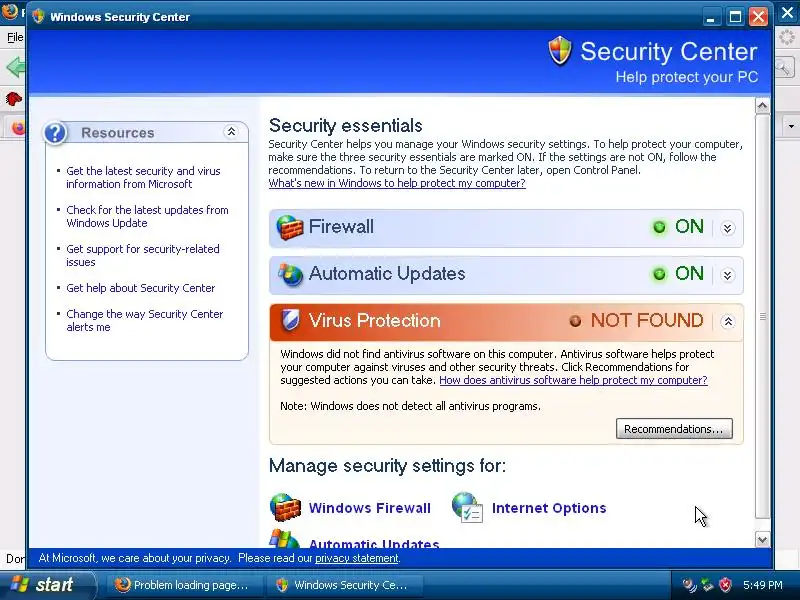This screenshot has height=600, width=800.
Task: Click the Windows Firewall settings icon
Action: (285, 507)
